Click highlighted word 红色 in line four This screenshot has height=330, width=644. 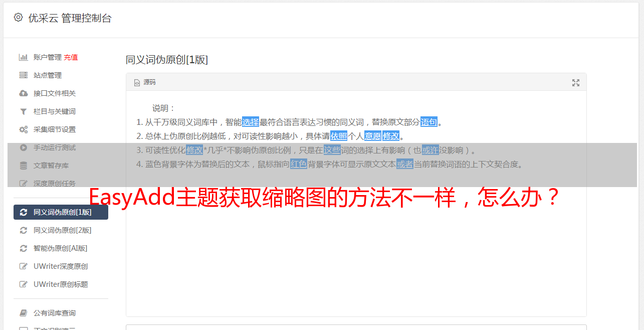coord(299,164)
